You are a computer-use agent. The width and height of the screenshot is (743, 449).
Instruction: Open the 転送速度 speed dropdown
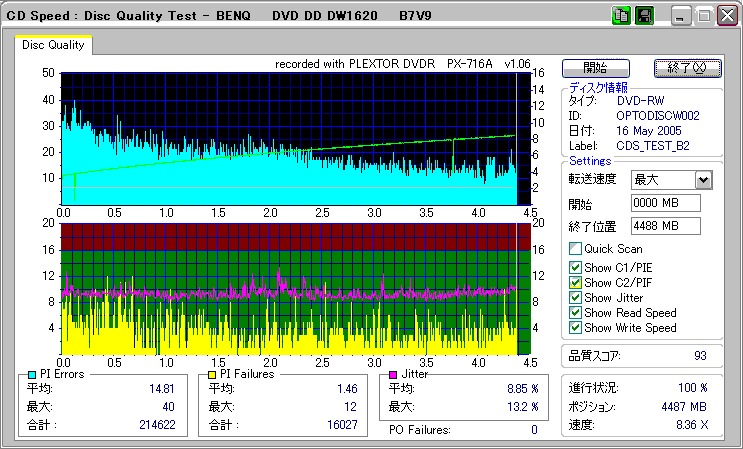(703, 179)
